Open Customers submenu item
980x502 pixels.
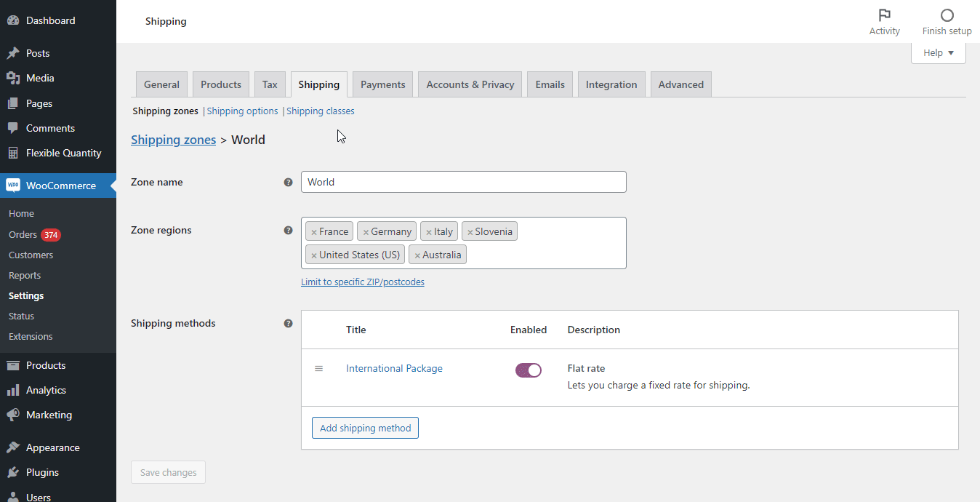click(x=31, y=255)
